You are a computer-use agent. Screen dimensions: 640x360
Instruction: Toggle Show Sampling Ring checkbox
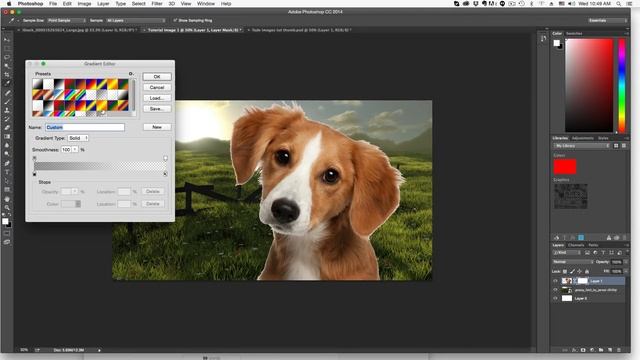[x=175, y=20]
